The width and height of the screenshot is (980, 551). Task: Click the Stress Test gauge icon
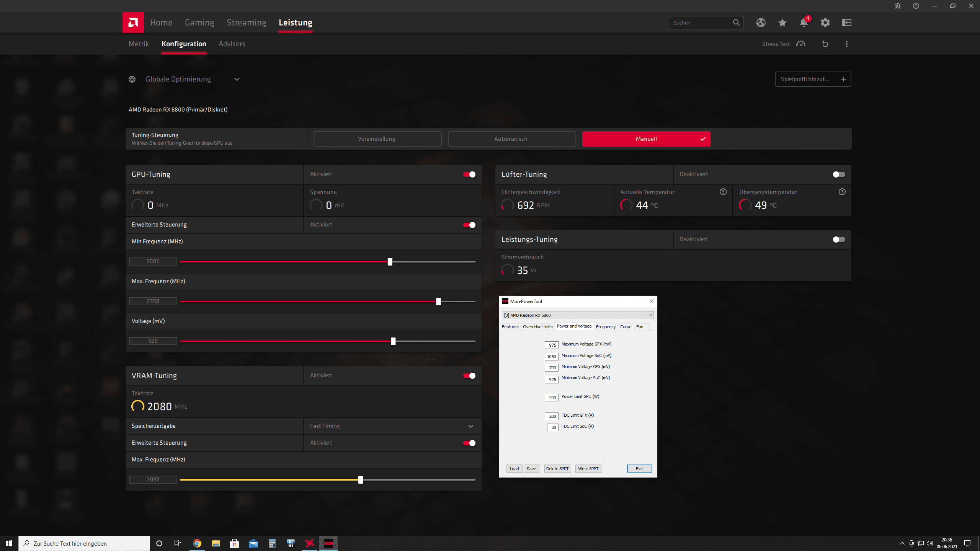pyautogui.click(x=801, y=44)
